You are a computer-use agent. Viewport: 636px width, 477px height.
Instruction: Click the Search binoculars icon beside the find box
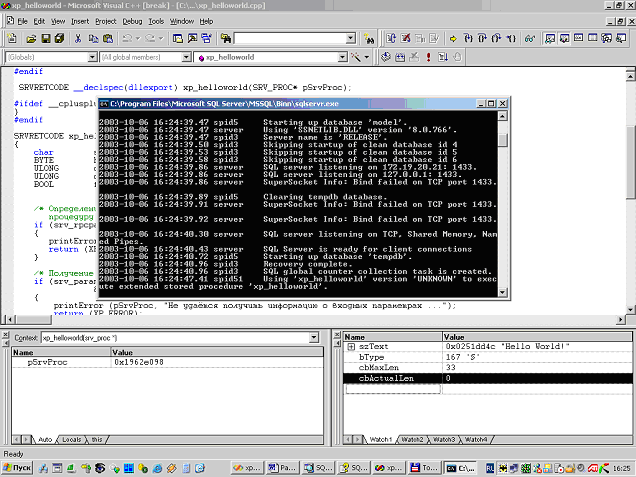[369, 39]
